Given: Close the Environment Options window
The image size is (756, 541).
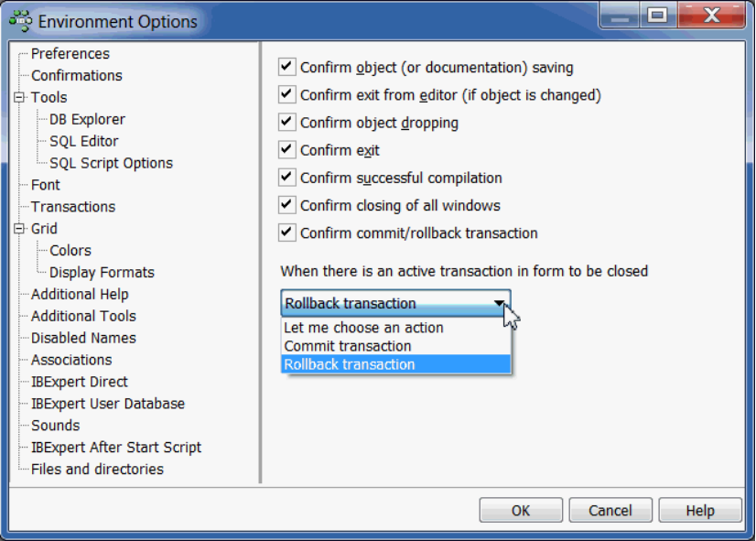Looking at the screenshot, I should 716,16.
